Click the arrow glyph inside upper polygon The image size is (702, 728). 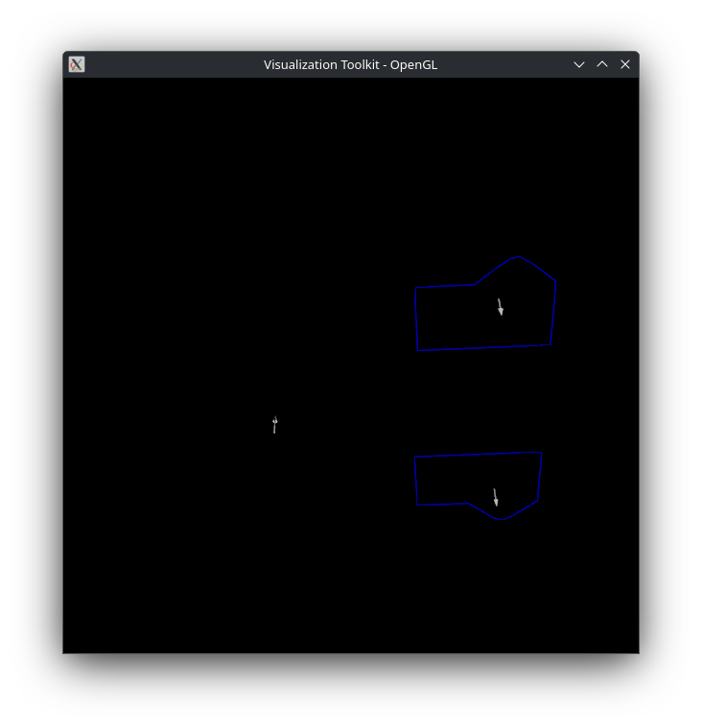[x=500, y=307]
